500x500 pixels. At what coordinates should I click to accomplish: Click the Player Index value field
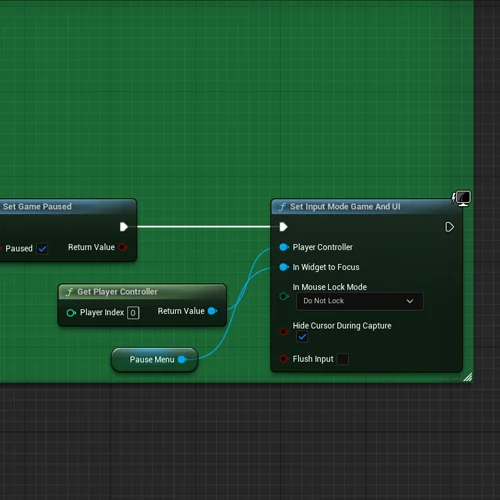[x=133, y=313]
